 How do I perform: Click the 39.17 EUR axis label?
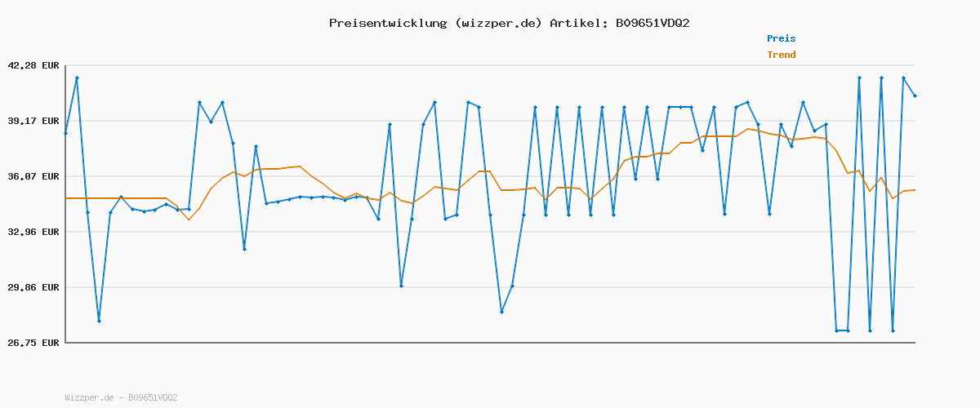[x=33, y=121]
